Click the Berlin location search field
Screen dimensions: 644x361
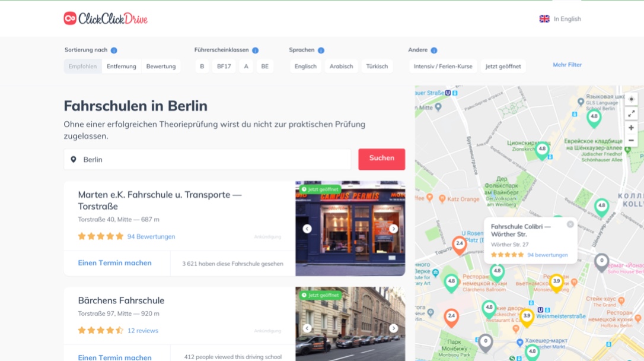[x=208, y=160]
